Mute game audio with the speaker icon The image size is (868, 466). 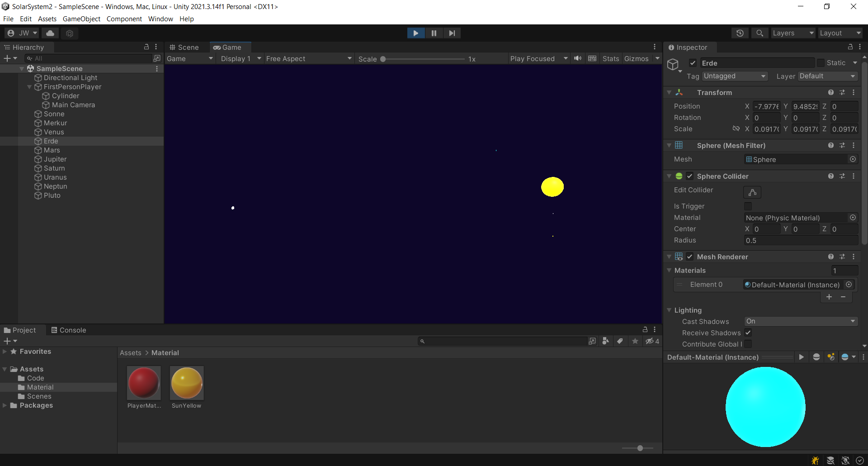point(578,58)
